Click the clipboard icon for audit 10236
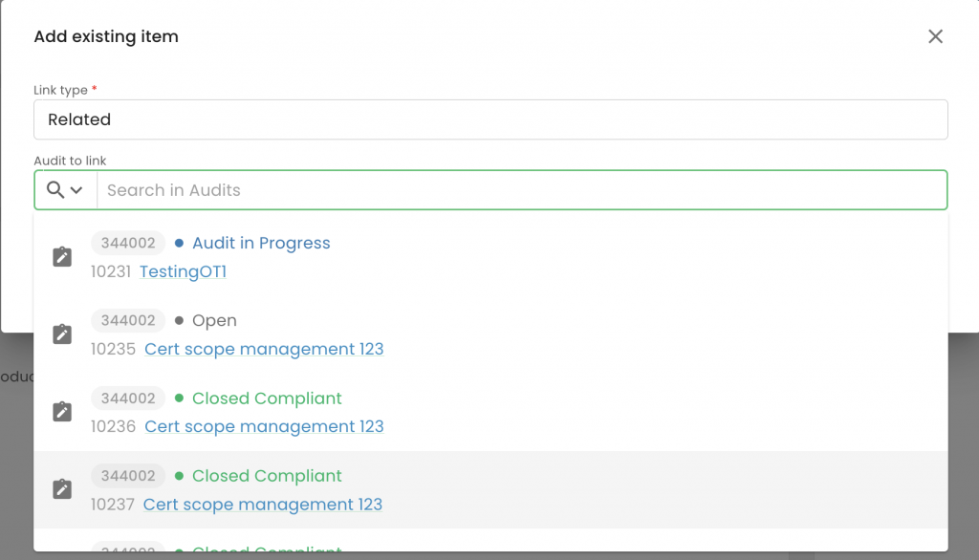Screen dimensions: 979x560 click(62, 412)
